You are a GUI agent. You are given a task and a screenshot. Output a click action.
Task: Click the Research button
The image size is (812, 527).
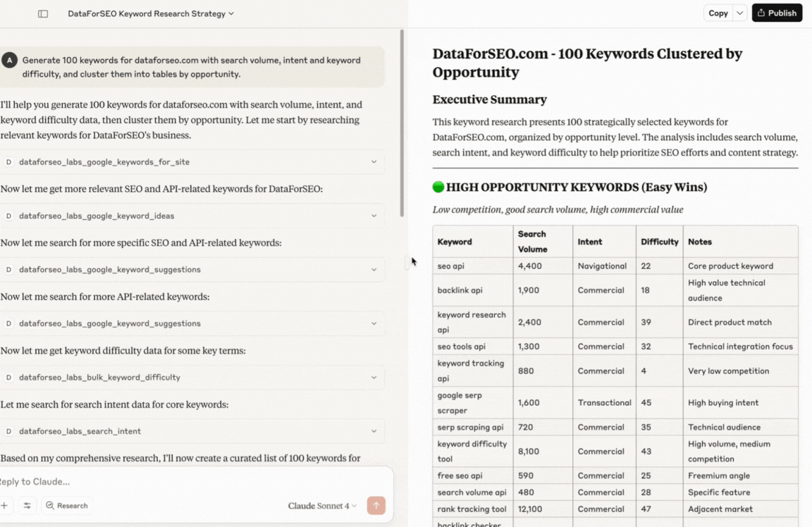pyautogui.click(x=67, y=505)
